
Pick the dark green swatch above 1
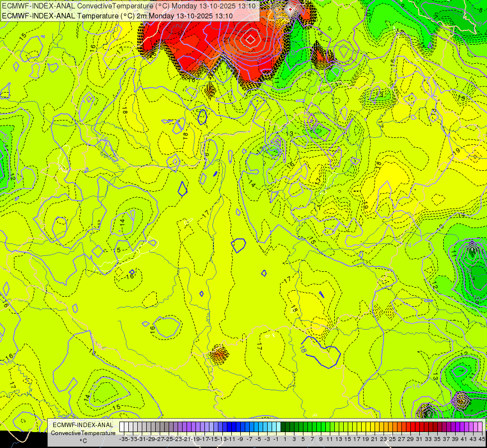(x=283, y=427)
